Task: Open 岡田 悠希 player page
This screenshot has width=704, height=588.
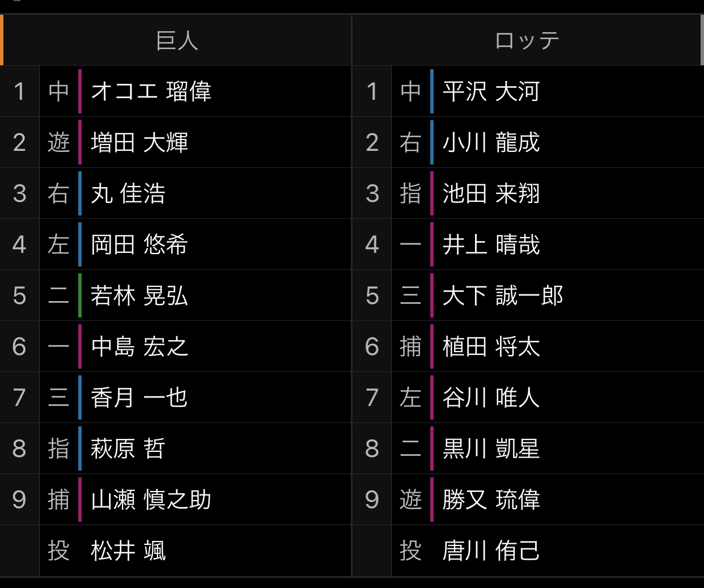Action: point(139,244)
